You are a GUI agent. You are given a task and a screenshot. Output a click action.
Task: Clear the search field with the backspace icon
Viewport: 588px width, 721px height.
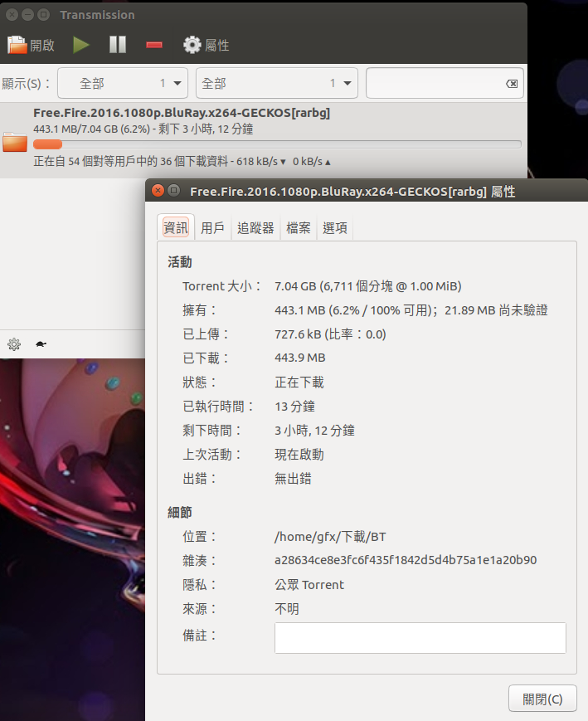(512, 84)
